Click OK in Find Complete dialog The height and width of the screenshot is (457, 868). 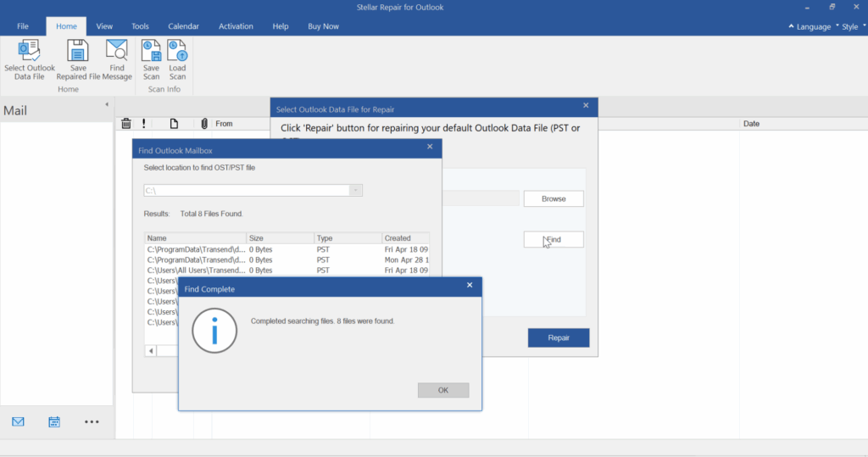[443, 390]
